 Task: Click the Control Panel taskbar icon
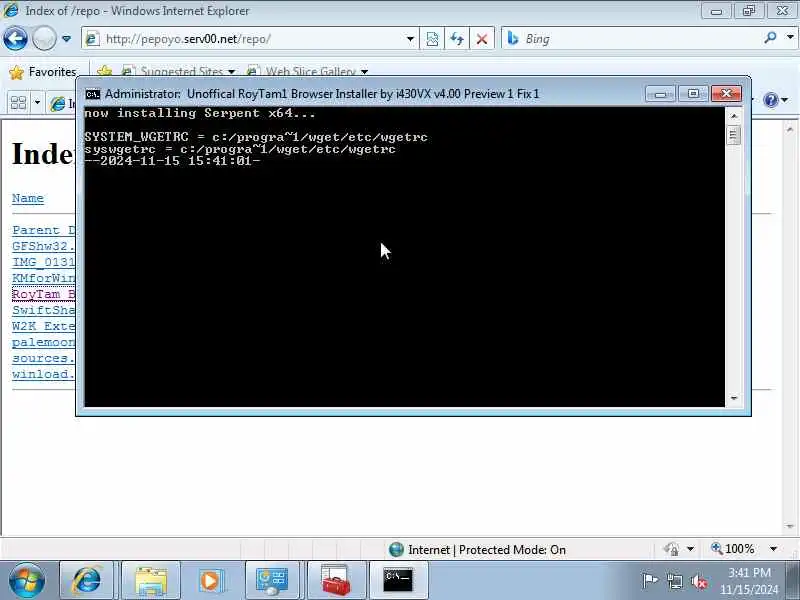coord(272,580)
